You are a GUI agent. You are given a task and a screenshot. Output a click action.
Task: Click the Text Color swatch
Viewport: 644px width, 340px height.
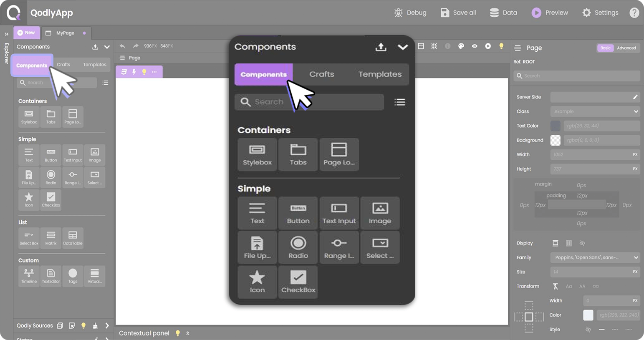click(x=555, y=126)
